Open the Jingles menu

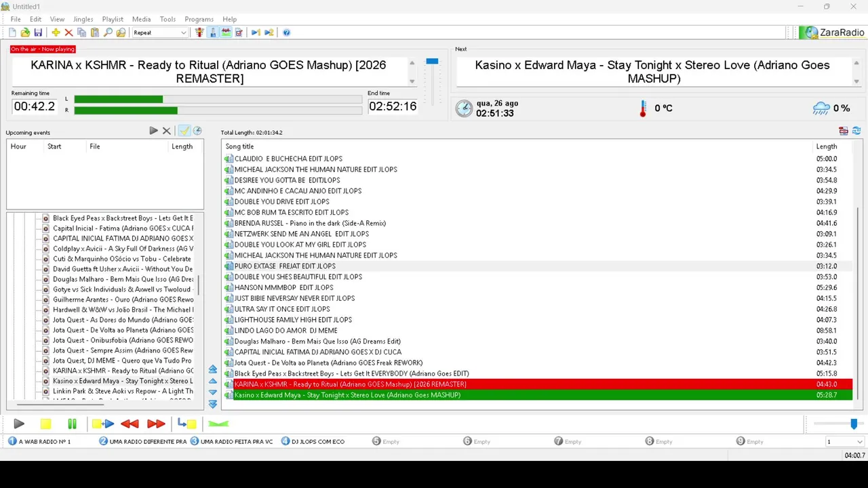83,19
